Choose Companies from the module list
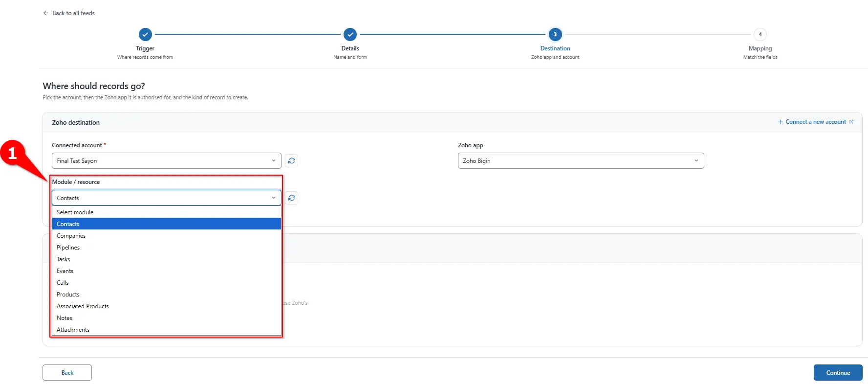This screenshot has height=386, width=868. 167,236
